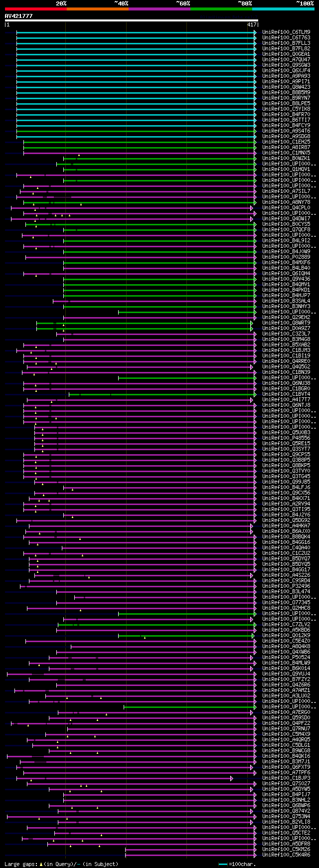Open hit UniRef100_Q9SGW3
The width and height of the screenshot is (319, 868).
286,65
